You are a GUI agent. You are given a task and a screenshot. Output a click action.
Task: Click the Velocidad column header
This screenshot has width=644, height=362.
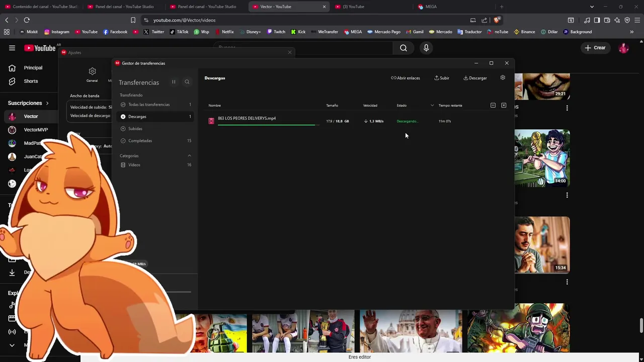pyautogui.click(x=370, y=106)
